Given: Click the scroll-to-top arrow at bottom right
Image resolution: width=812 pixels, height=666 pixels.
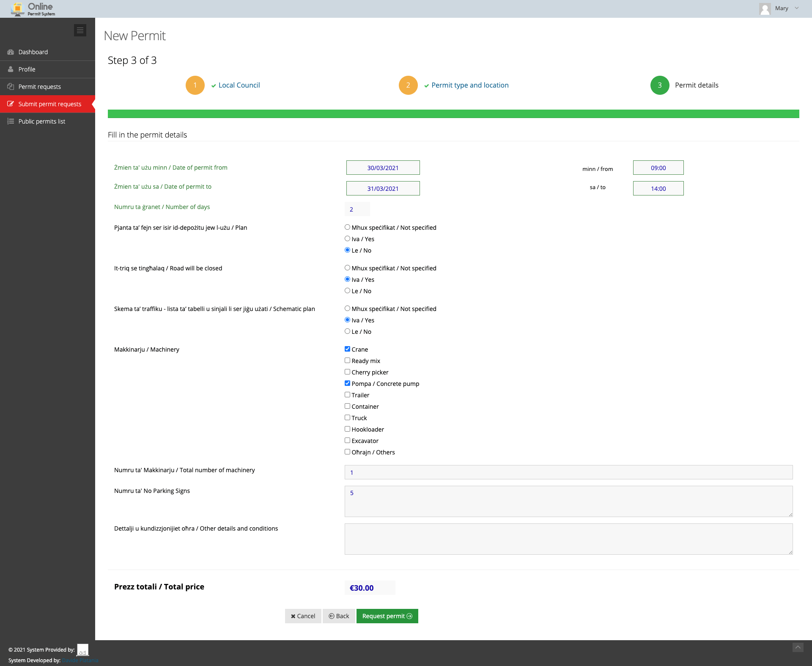Looking at the screenshot, I should [797, 647].
